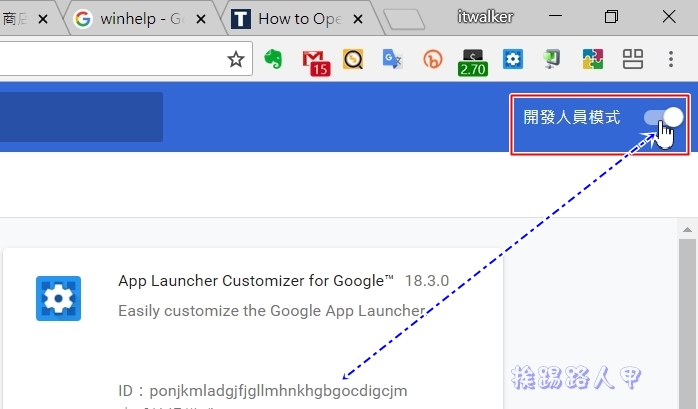
Task: Open the Gmail checker extension showing 15
Action: pos(316,63)
